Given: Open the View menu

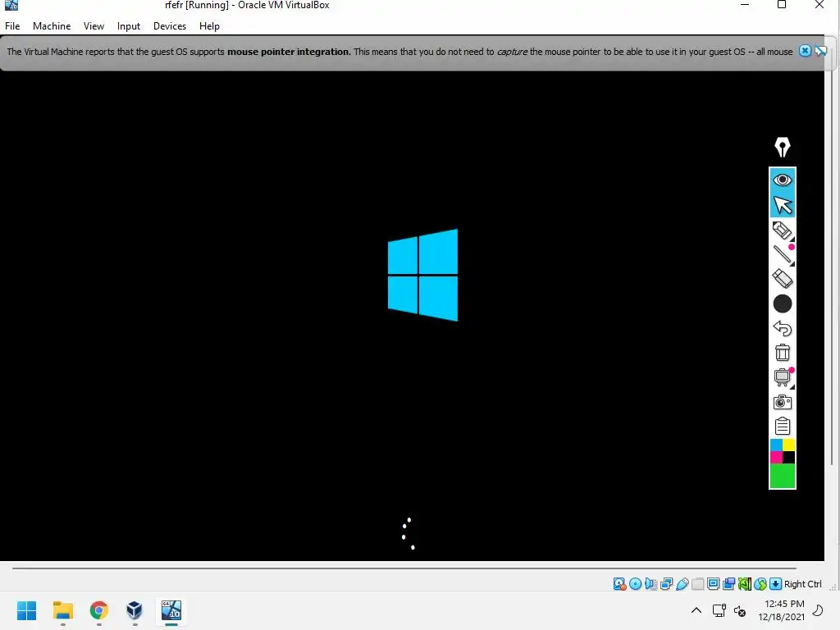Looking at the screenshot, I should coord(94,25).
